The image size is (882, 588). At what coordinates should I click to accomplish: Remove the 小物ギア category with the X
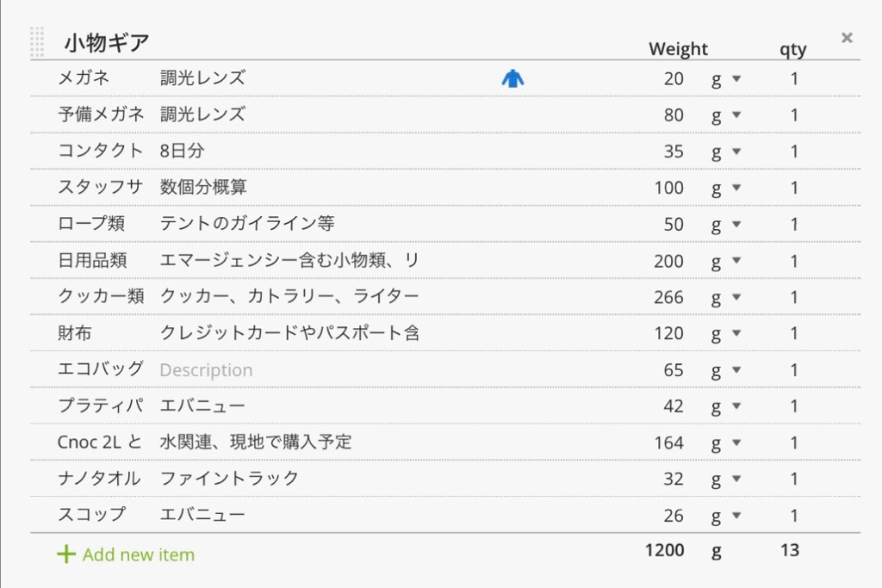[847, 37]
